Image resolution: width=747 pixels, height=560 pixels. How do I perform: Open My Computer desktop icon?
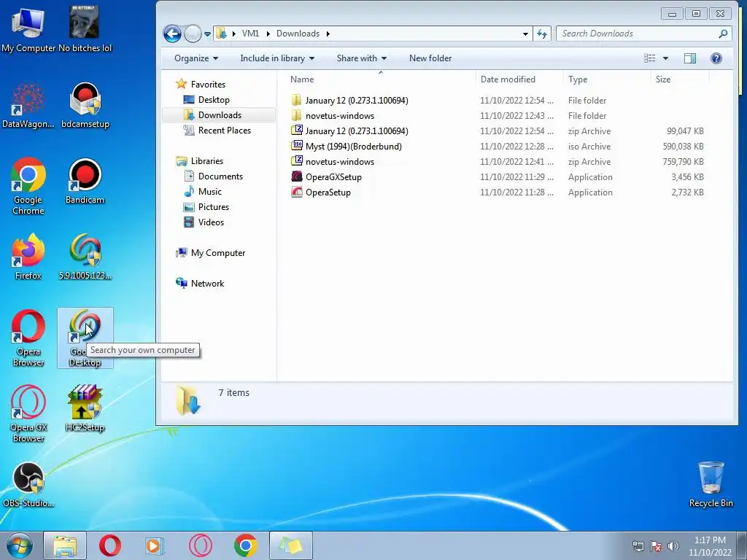(x=28, y=29)
